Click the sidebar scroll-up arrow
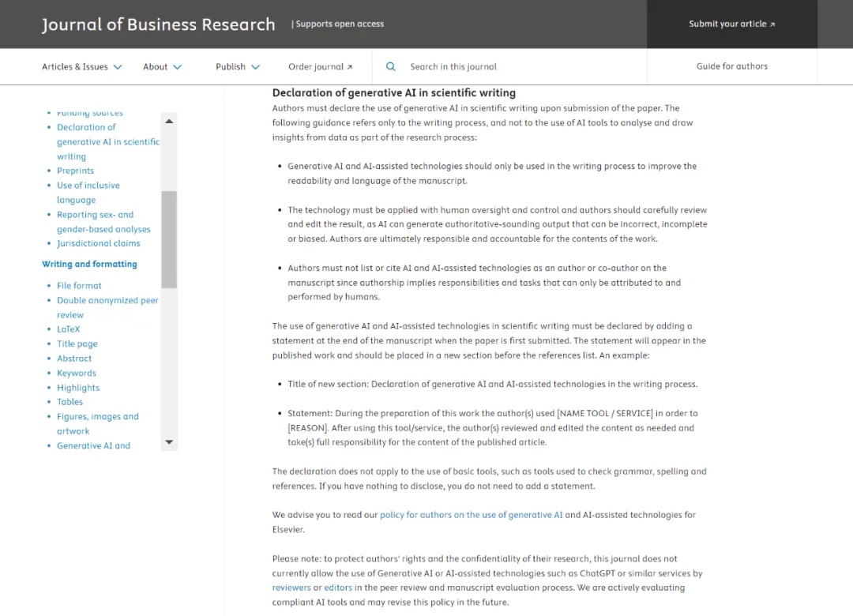The image size is (853, 616). (169, 121)
